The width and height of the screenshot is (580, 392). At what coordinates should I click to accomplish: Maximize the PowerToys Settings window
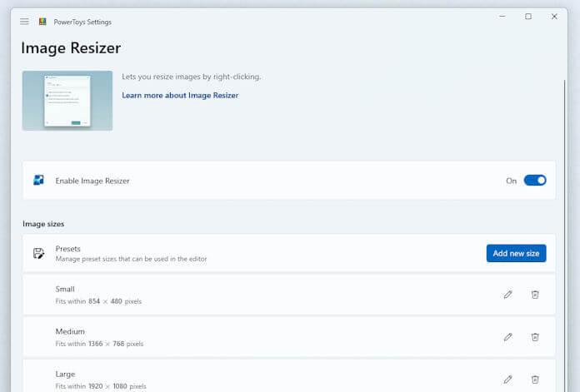coord(528,17)
